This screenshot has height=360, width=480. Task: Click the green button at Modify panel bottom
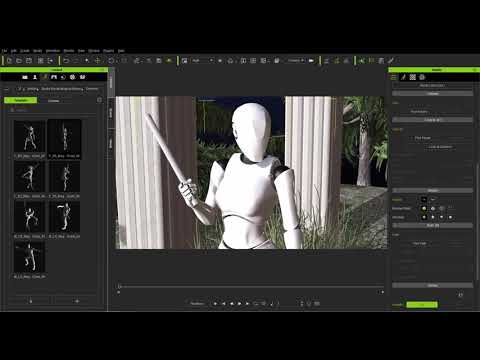[422, 305]
